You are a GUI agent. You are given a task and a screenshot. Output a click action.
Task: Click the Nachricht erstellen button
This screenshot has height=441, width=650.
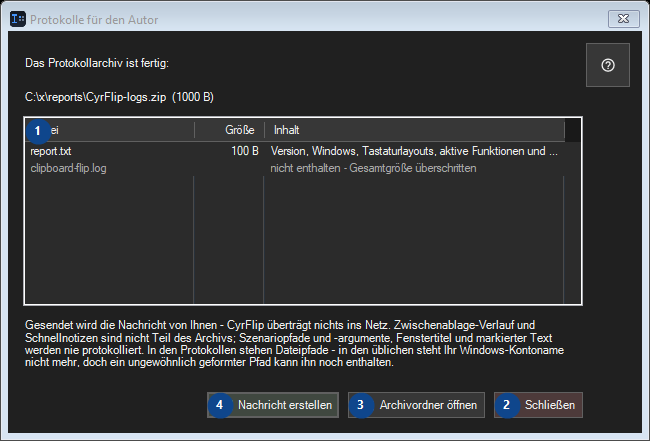[x=273, y=405]
